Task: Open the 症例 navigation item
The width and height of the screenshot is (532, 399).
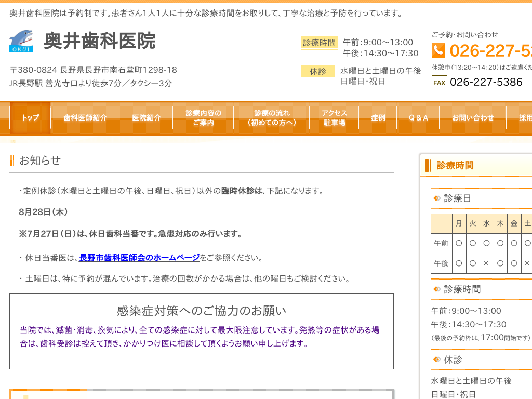Action: [x=378, y=118]
